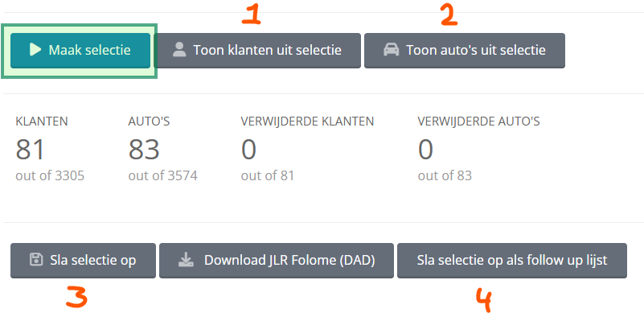The width and height of the screenshot is (644, 313).
Task: Click the floppy disk save icon
Action: pyautogui.click(x=35, y=260)
